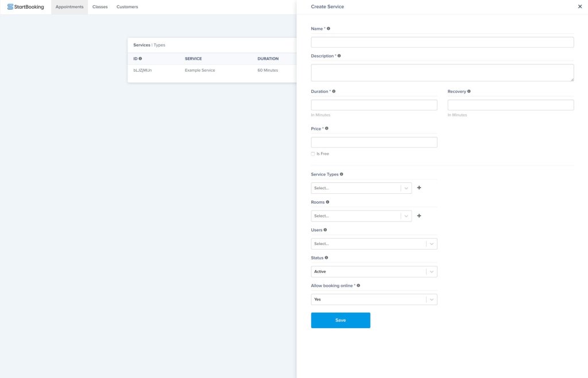This screenshot has width=588, height=378.
Task: Click the Service Types info icon
Action: (341, 174)
